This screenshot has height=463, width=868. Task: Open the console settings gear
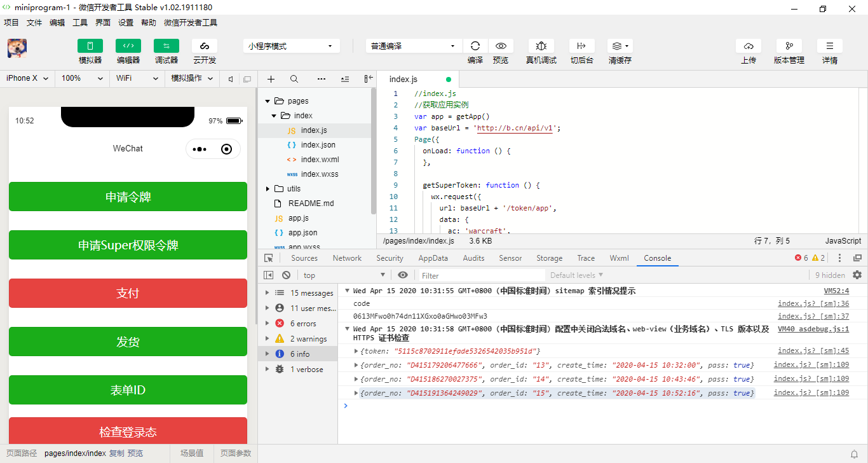[857, 275]
